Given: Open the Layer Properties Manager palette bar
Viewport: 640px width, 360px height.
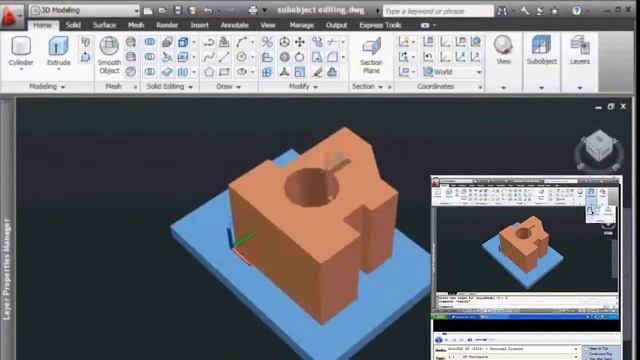Looking at the screenshot, I should (x=7, y=229).
